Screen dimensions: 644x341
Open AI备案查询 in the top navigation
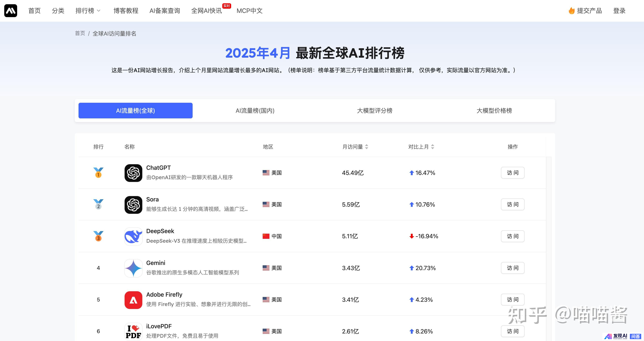165,11
